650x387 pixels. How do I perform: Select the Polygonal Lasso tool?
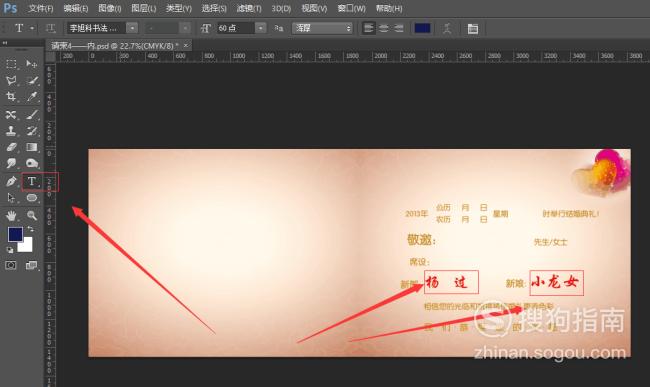point(11,80)
